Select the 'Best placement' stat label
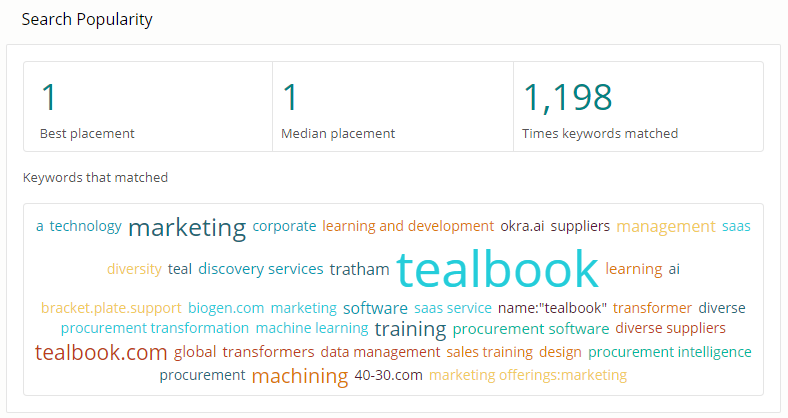788x418 pixels. coord(87,134)
